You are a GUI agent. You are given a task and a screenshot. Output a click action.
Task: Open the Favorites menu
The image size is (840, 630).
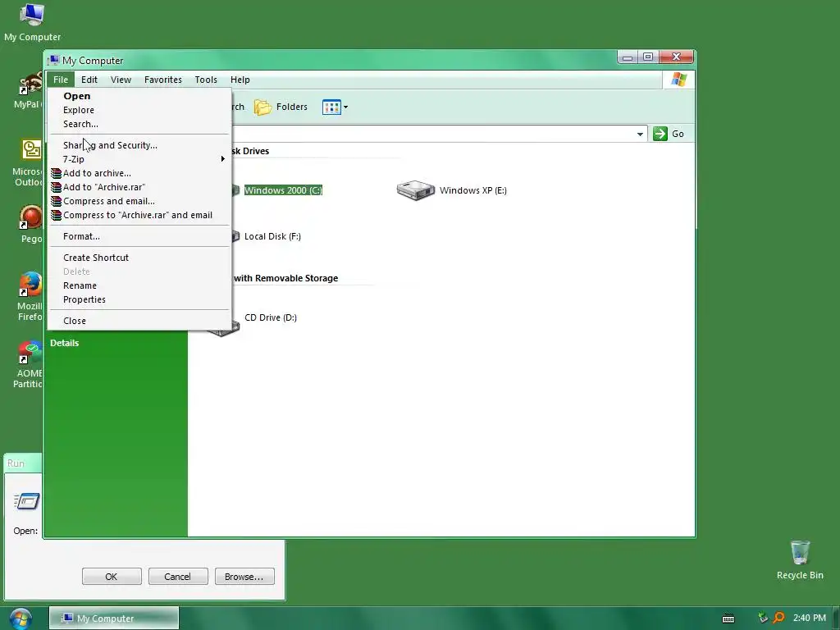coord(163,80)
